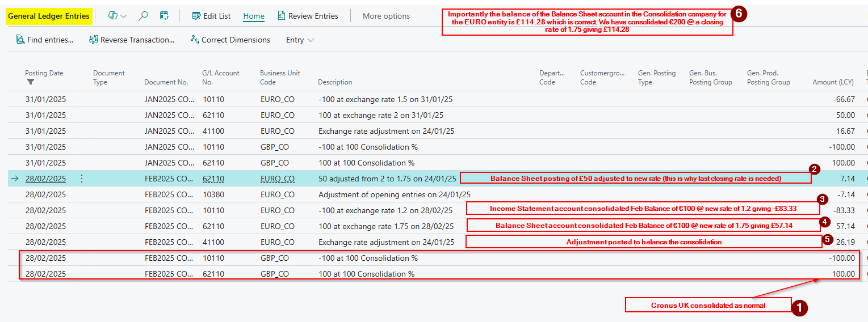Click G/L account number 62110 in selected row
The width and height of the screenshot is (868, 322).
point(213,179)
